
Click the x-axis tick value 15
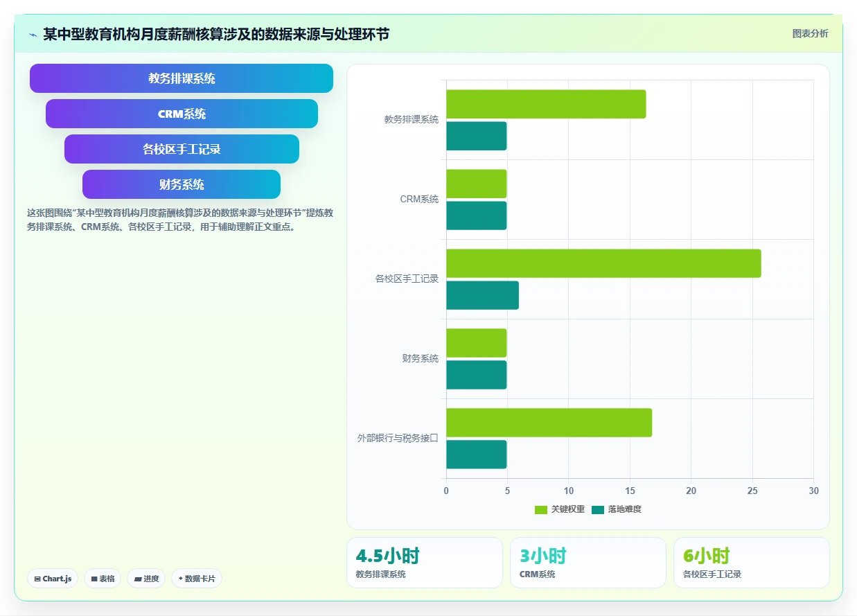630,491
